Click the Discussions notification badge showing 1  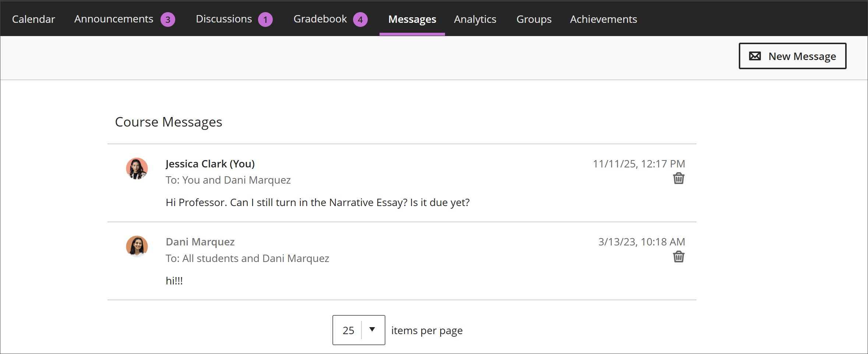(266, 19)
